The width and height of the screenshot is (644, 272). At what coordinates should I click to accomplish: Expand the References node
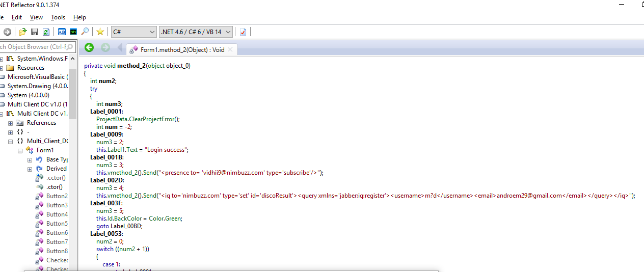pos(11,123)
